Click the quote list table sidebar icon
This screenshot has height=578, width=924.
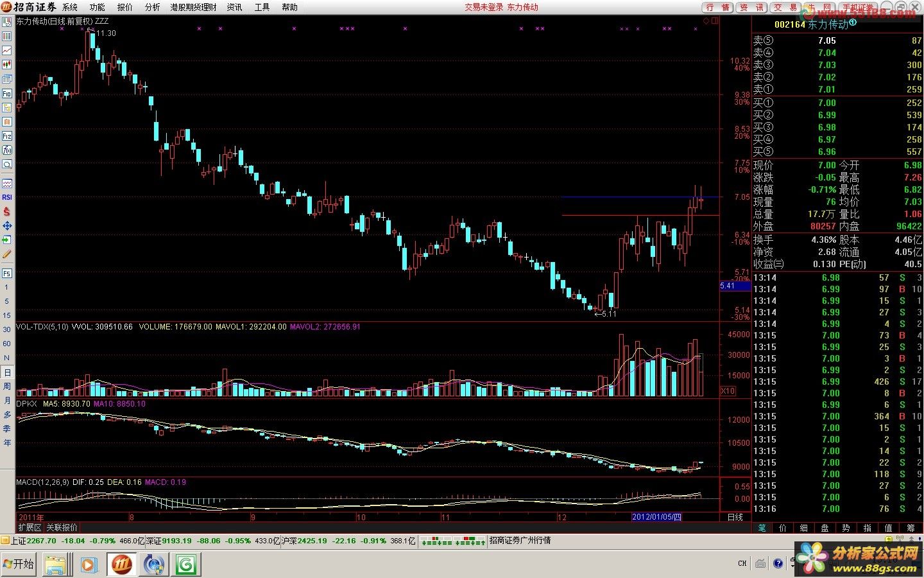(x=7, y=36)
